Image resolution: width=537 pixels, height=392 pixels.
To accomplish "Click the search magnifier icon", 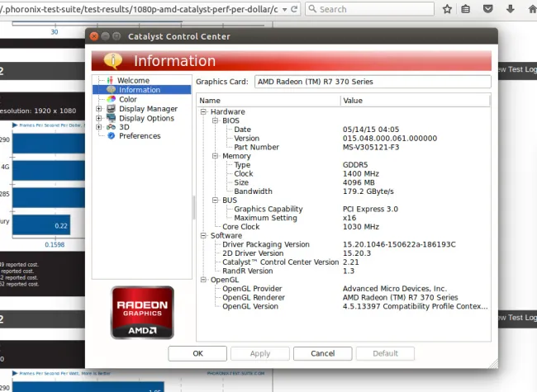I will pyautogui.click(x=312, y=9).
